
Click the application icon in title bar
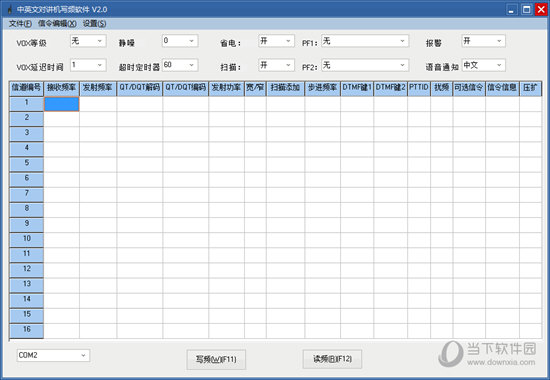click(x=9, y=9)
